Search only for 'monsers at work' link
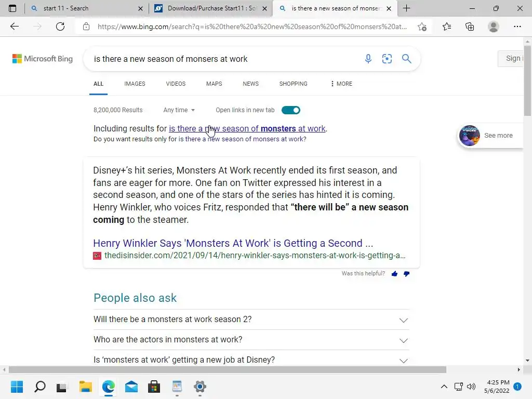The height and width of the screenshot is (399, 532). [x=242, y=139]
